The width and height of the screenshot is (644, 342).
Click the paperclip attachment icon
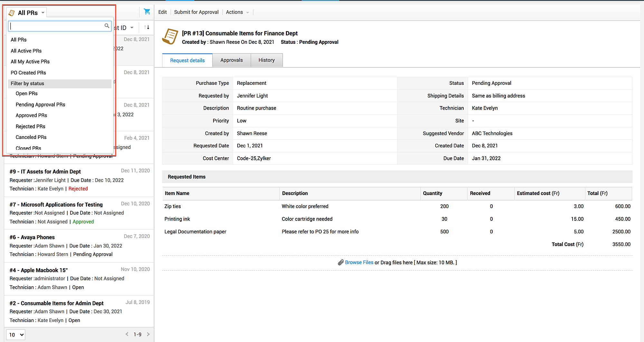tap(340, 262)
